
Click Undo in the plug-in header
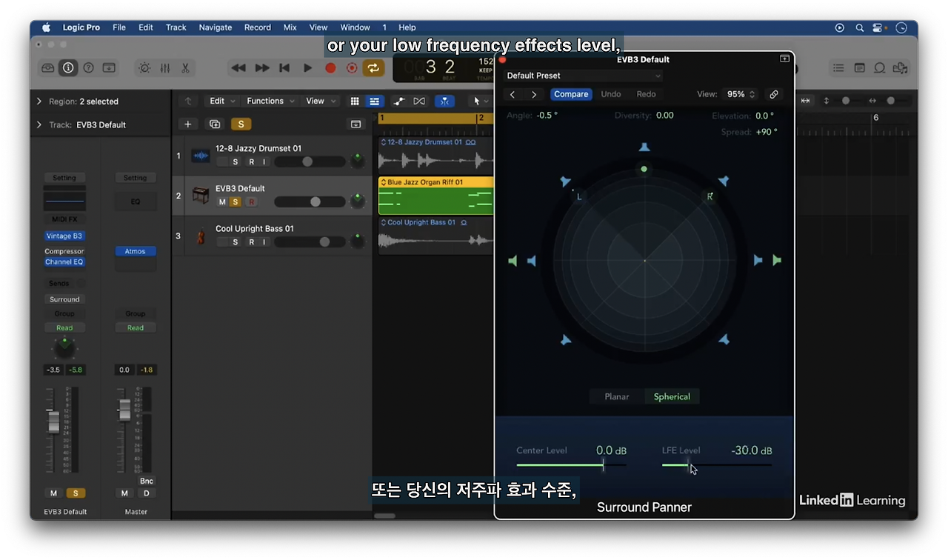tap(611, 94)
